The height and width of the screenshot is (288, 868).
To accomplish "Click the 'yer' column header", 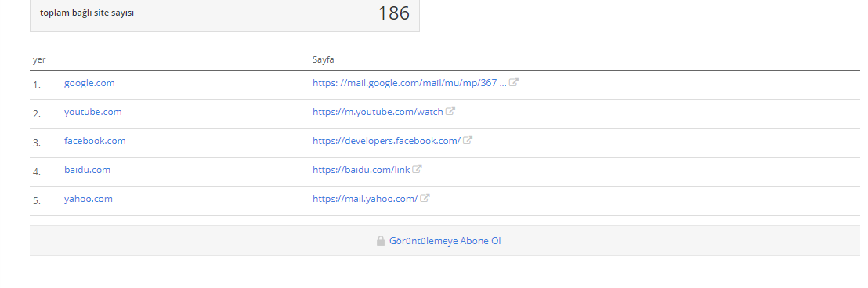I will coord(39,59).
